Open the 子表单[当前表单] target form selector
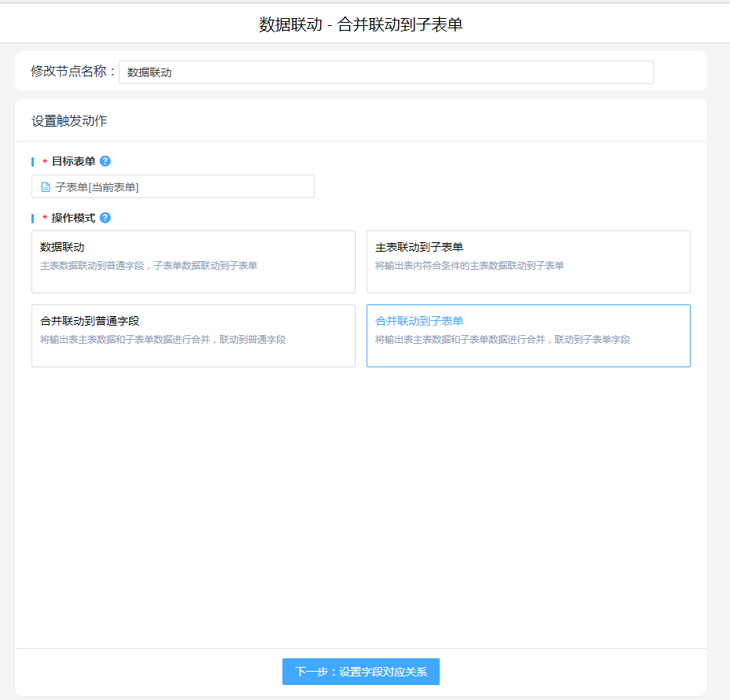The width and height of the screenshot is (730, 700). click(173, 187)
